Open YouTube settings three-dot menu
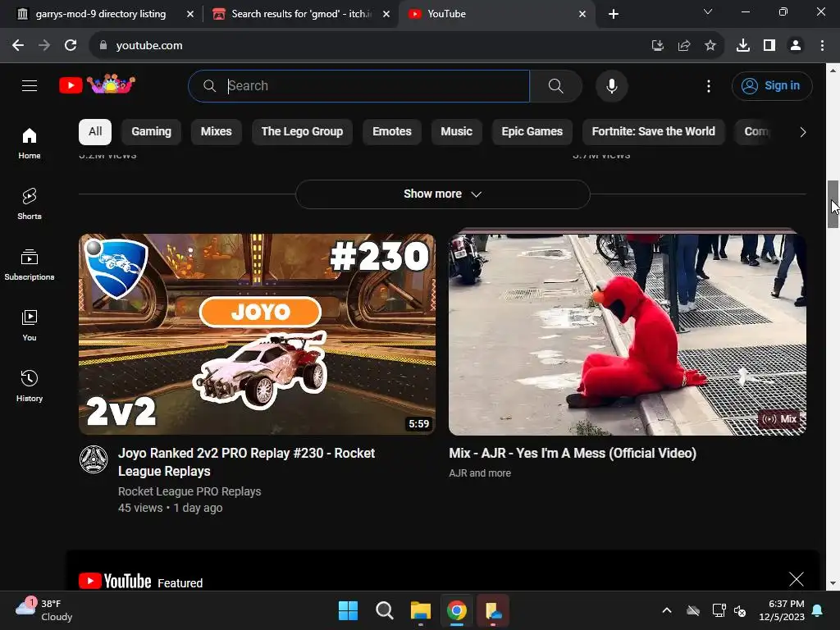Screen dimensions: 840x630 [x=708, y=85]
